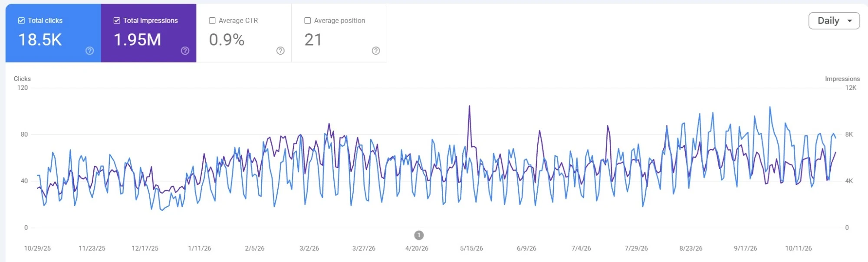
Task: Click the 10/29/25 date axis label
Action: [x=37, y=249]
